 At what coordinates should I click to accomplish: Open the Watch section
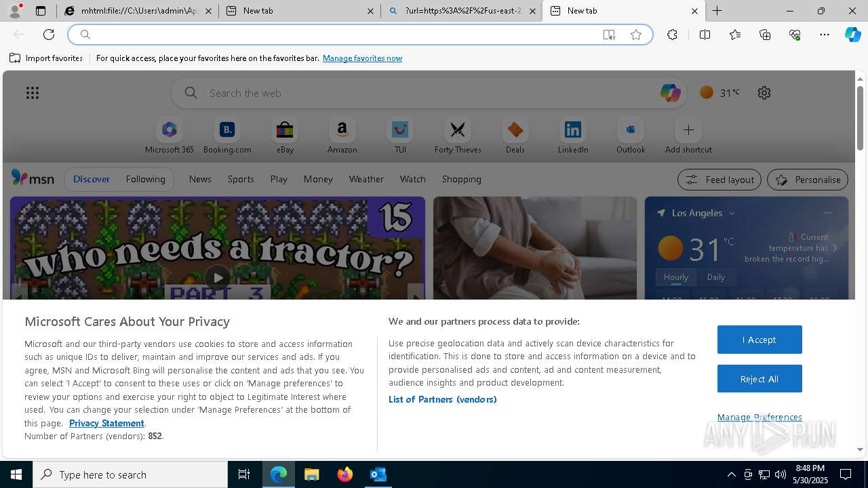(413, 179)
